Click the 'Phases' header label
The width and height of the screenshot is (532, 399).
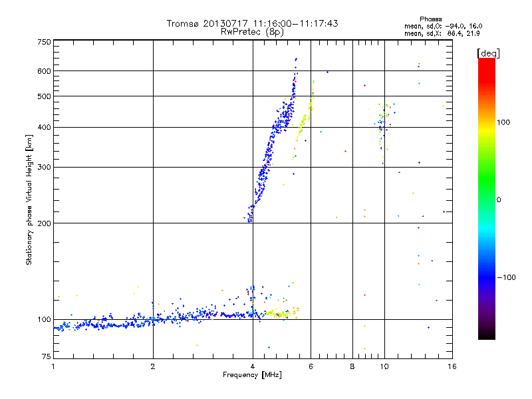tap(430, 19)
